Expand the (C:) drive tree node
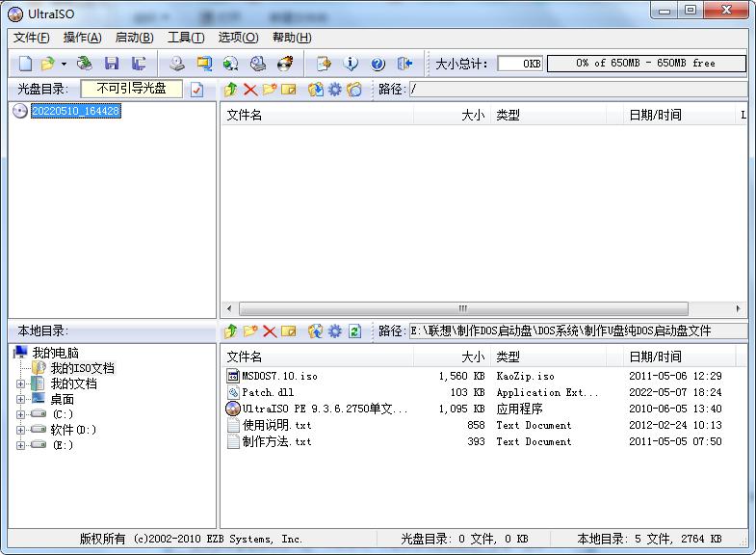The image size is (756, 555). coord(21,414)
